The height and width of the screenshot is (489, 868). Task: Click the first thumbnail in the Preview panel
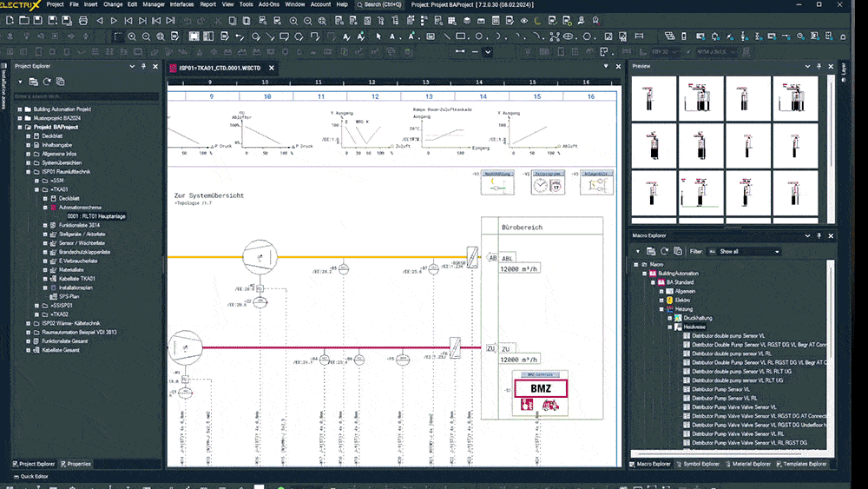click(653, 97)
